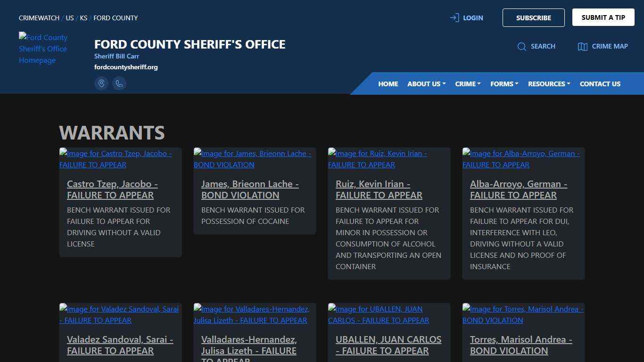Select HOME in the navigation bar
Screen dimensions: 644x362
[388, 83]
